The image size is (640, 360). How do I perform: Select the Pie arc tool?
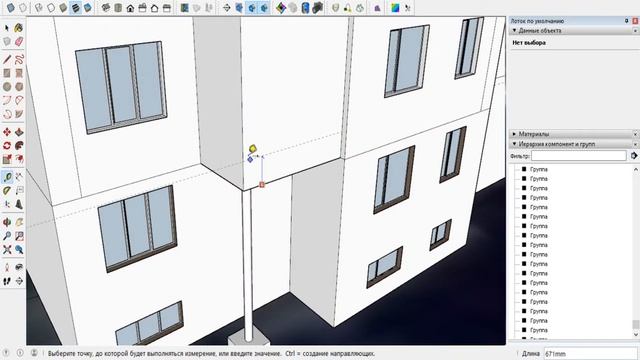tap(19, 113)
